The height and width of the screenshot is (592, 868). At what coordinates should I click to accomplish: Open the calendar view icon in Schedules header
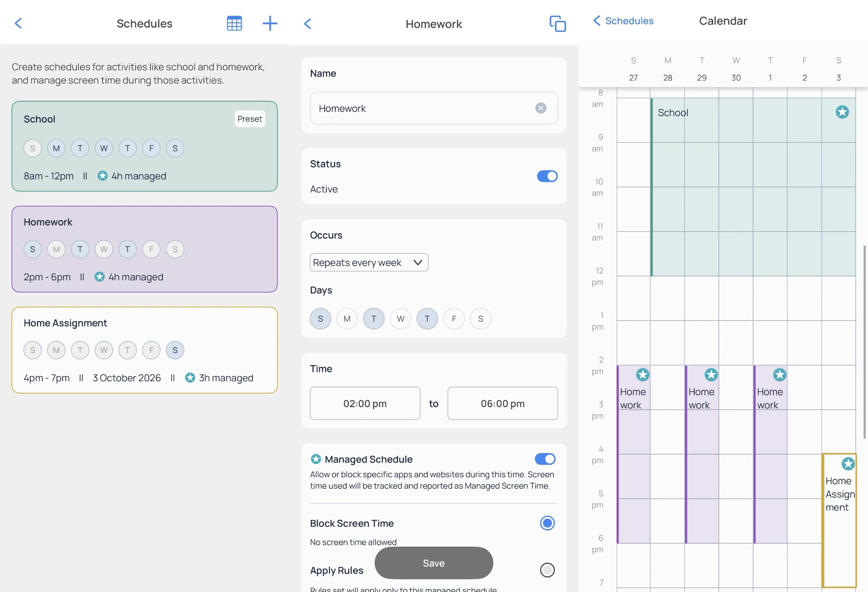click(x=234, y=23)
